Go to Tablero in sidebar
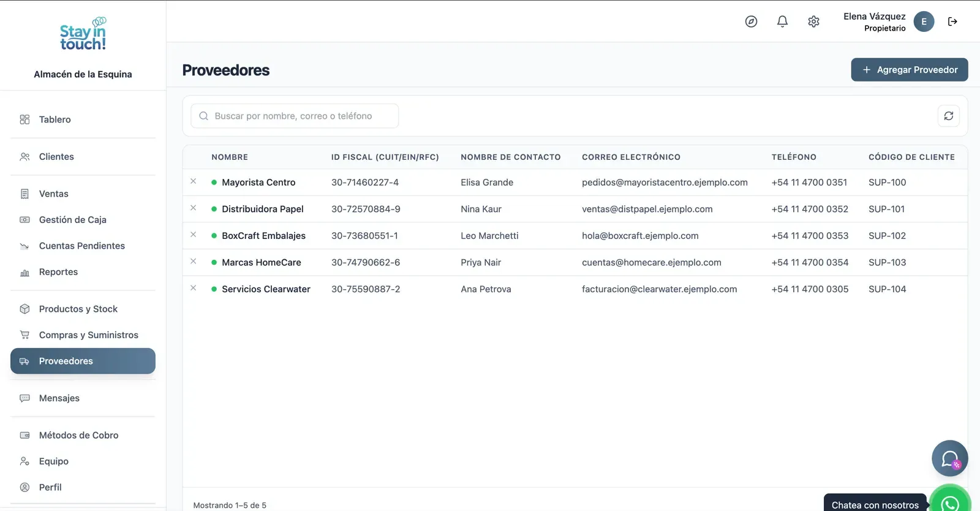 tap(83, 119)
